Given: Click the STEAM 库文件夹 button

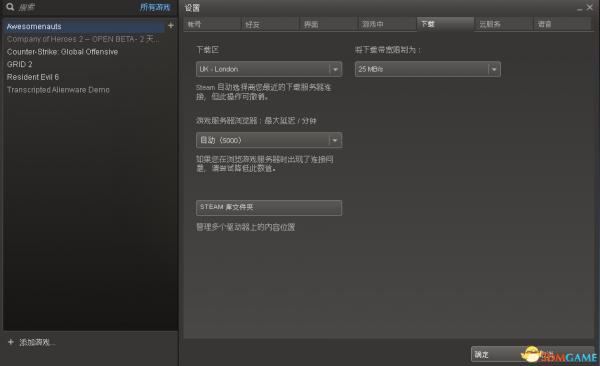Looking at the screenshot, I should pyautogui.click(x=269, y=208).
